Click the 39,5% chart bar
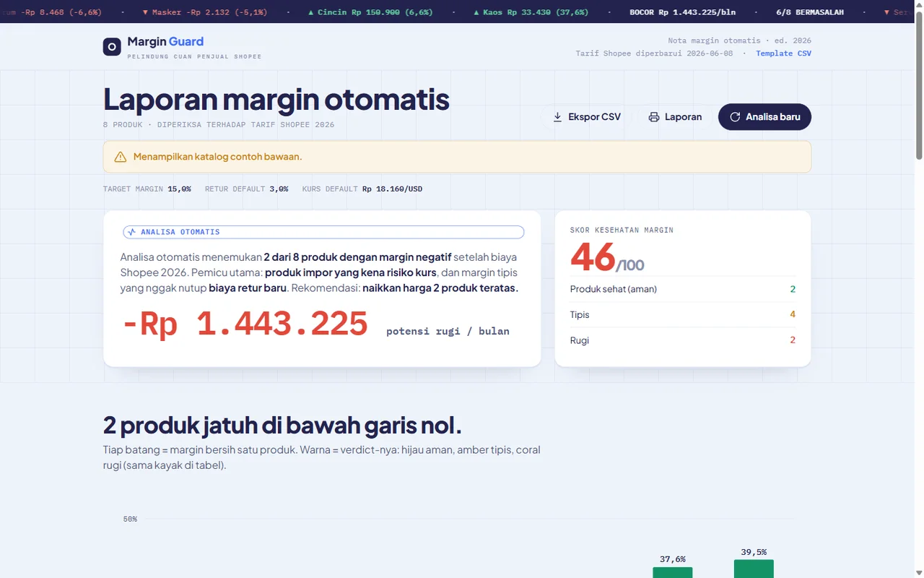This screenshot has width=924, height=578. (754, 569)
